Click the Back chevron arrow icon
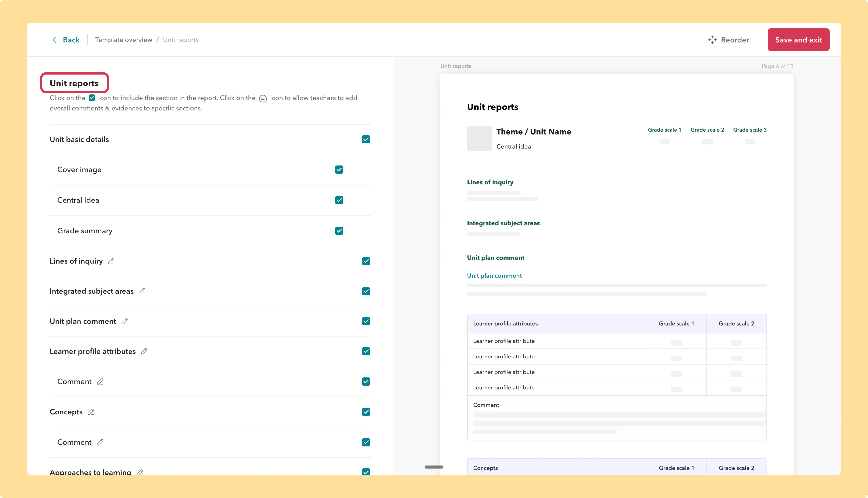Viewport: 868px width, 498px height. click(x=54, y=40)
